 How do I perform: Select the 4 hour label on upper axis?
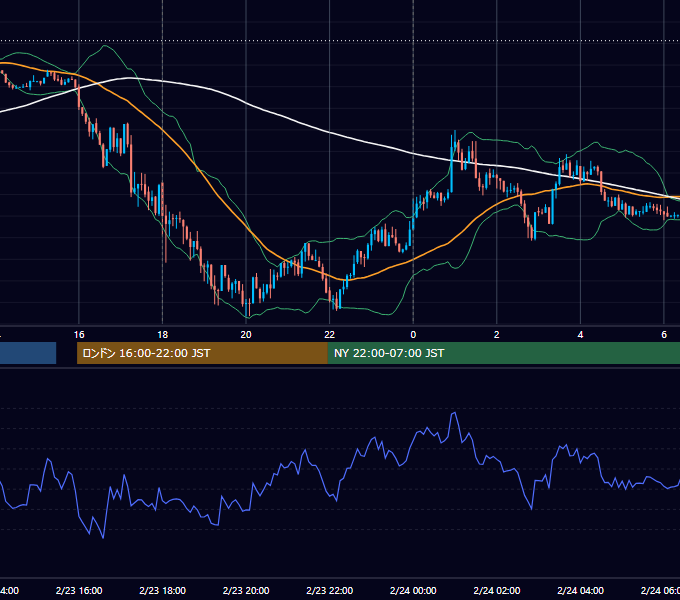[x=580, y=335]
